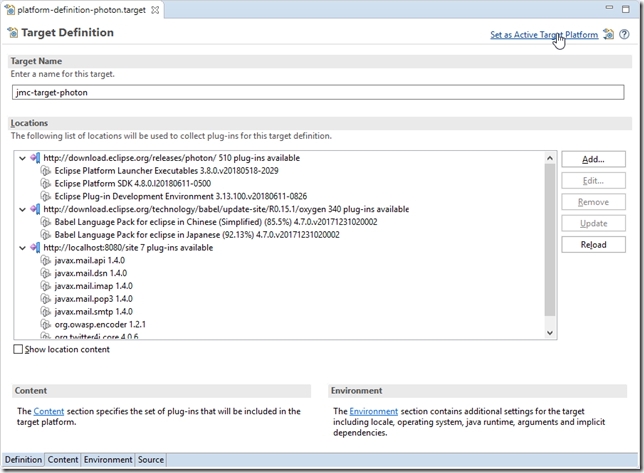Click the javax.mail.pop3 plug-in icon
The height and width of the screenshot is (473, 644).
point(46,299)
